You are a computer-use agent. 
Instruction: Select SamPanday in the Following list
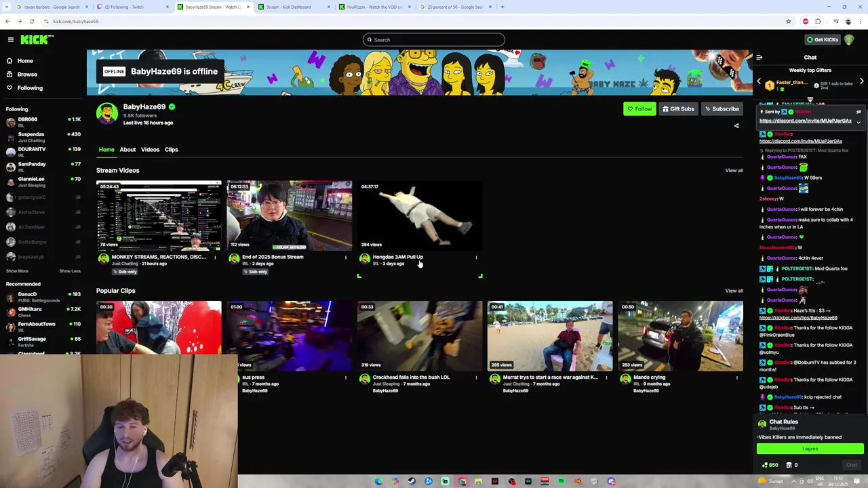pyautogui.click(x=43, y=167)
